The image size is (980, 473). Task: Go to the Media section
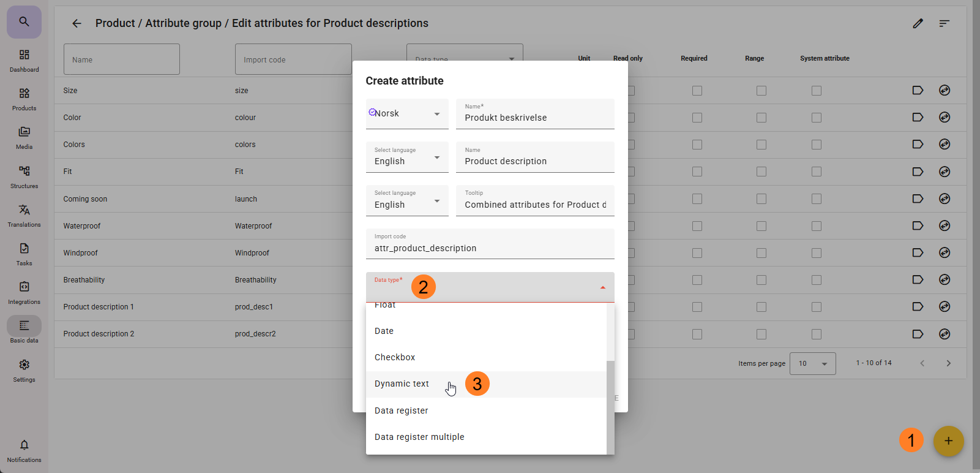coord(24,138)
